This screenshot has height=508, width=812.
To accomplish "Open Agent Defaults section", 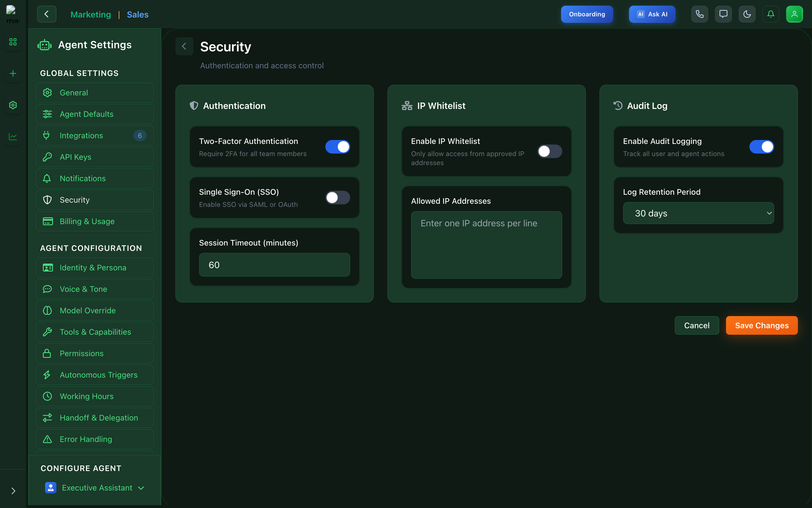I will (95, 114).
